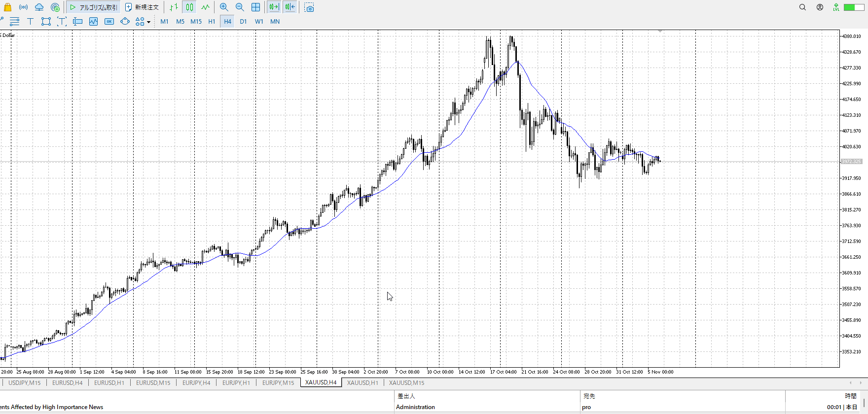Zoom in on the chart
Screen dimensions: 868x414
[224, 7]
